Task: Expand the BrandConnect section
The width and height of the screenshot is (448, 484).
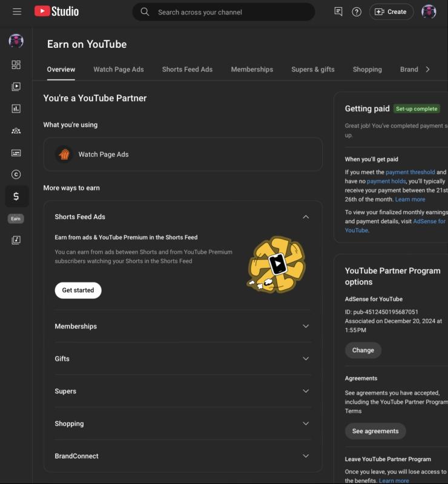Action: click(x=306, y=456)
